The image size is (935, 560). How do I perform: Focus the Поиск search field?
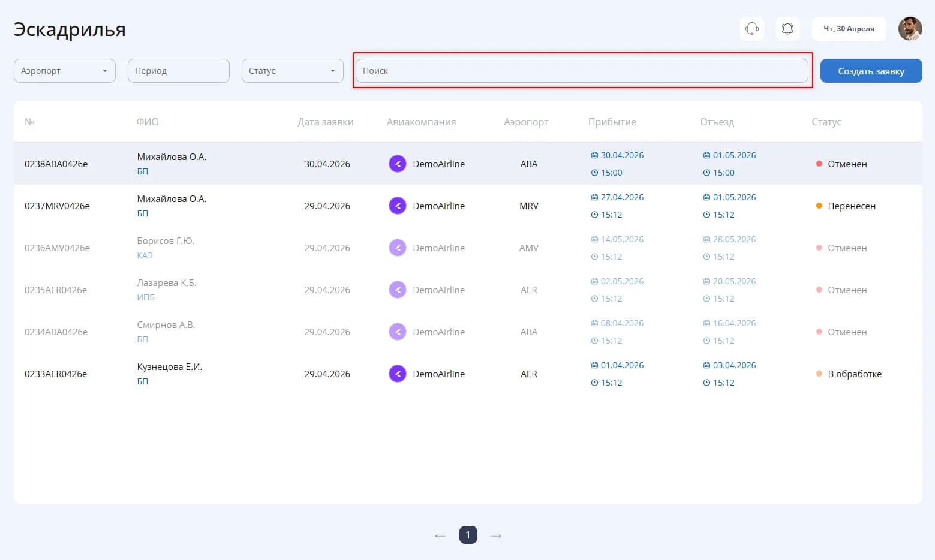point(582,71)
